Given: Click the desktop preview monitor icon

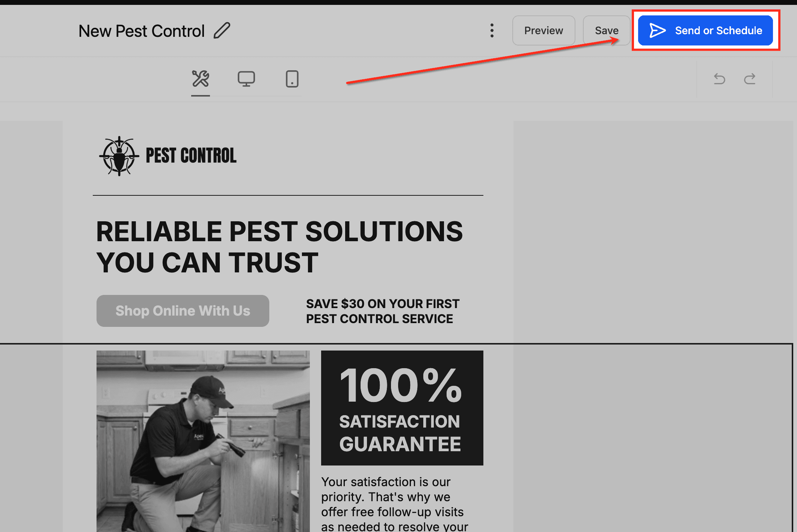Looking at the screenshot, I should pos(246,79).
